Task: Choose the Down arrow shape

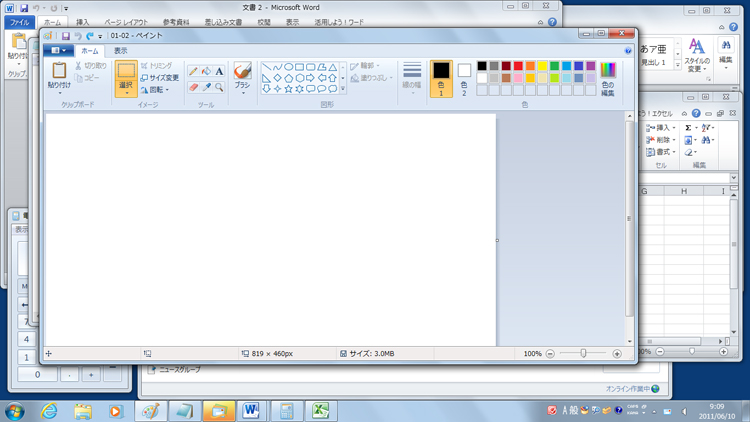Action: tap(266, 89)
